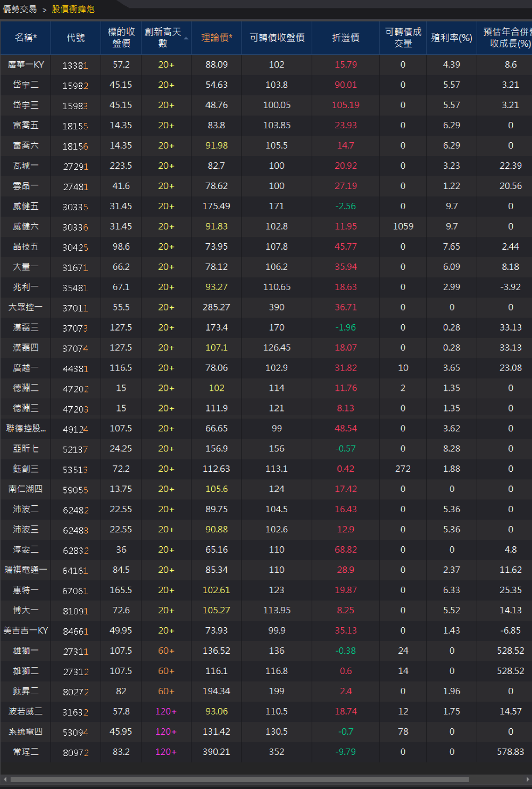
Task: Sort by 殖利率(%) column header
Action: (x=452, y=37)
